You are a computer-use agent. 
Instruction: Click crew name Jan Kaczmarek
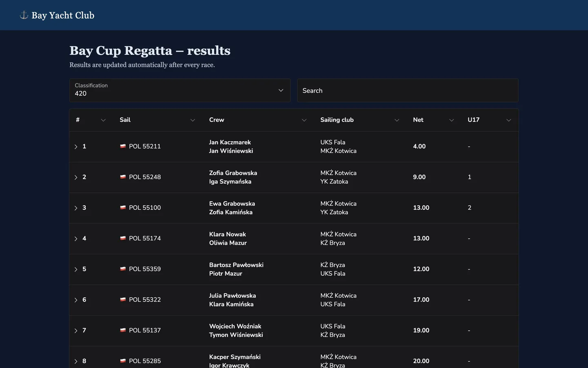click(x=230, y=142)
